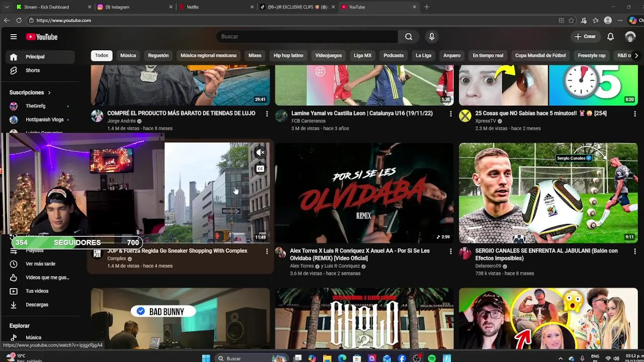Open the Sergio Canales Jabulani thumbnail
The height and width of the screenshot is (362, 644).
tap(548, 193)
